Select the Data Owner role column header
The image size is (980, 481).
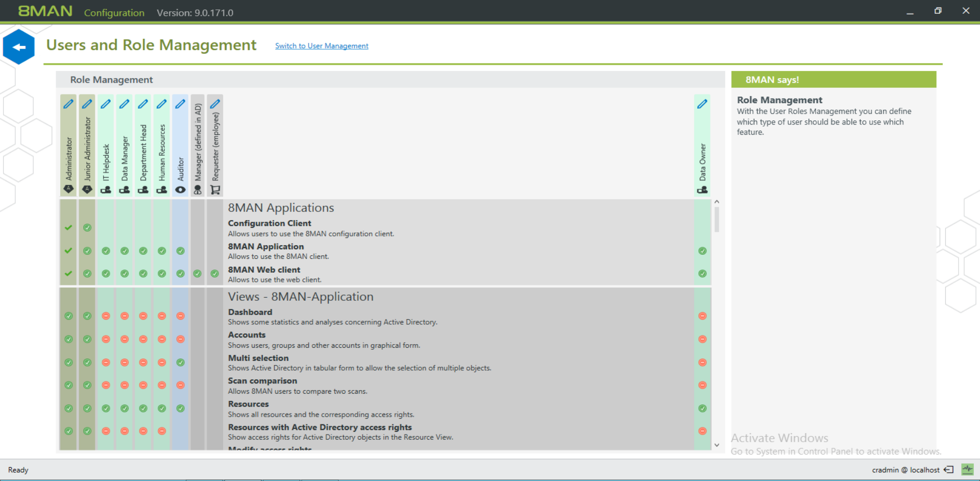click(702, 146)
